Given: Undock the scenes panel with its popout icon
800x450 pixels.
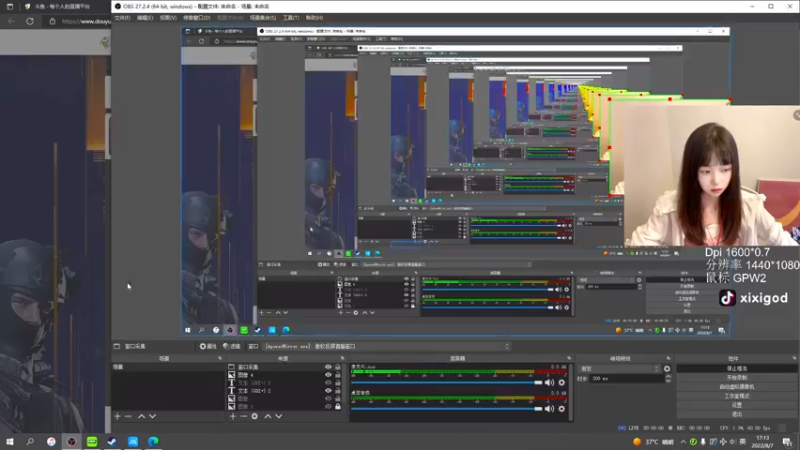Looking at the screenshot, I should point(220,359).
